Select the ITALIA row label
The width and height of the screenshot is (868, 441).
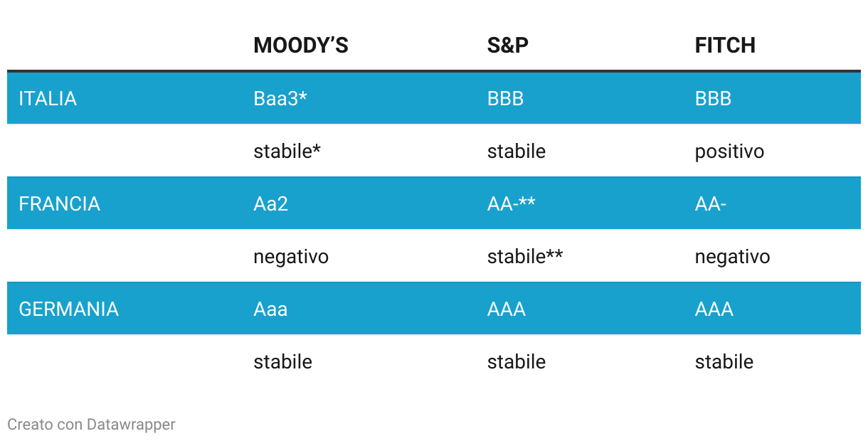click(x=48, y=98)
